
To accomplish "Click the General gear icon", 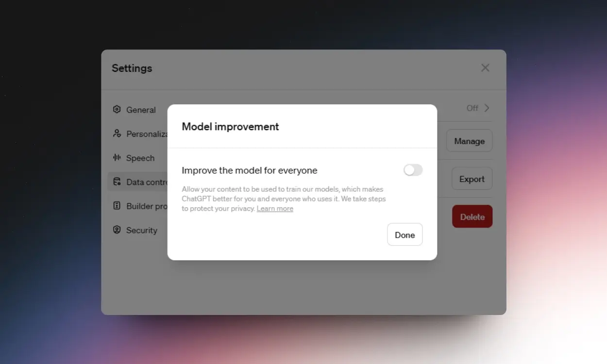I will point(117,109).
